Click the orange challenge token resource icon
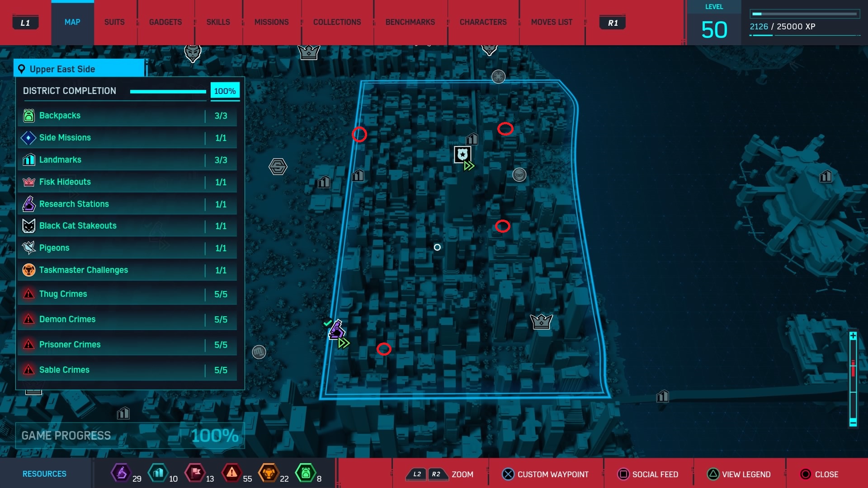The image size is (868, 488). 268,473
